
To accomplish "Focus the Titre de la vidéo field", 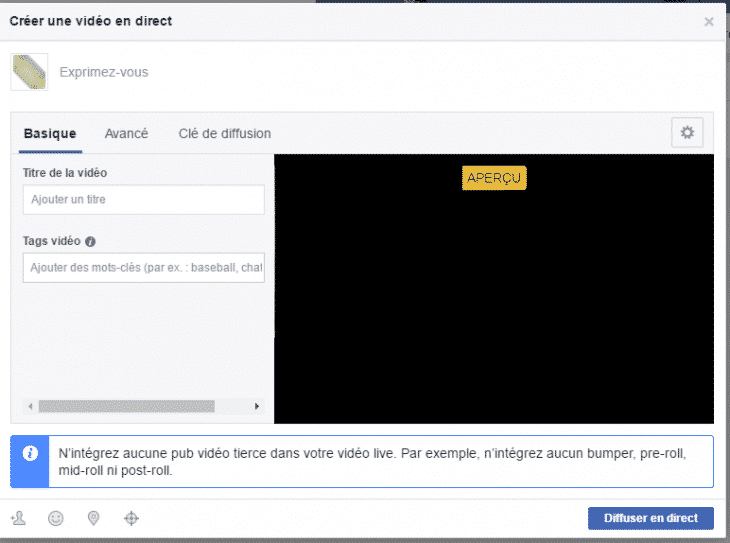I will [x=143, y=200].
